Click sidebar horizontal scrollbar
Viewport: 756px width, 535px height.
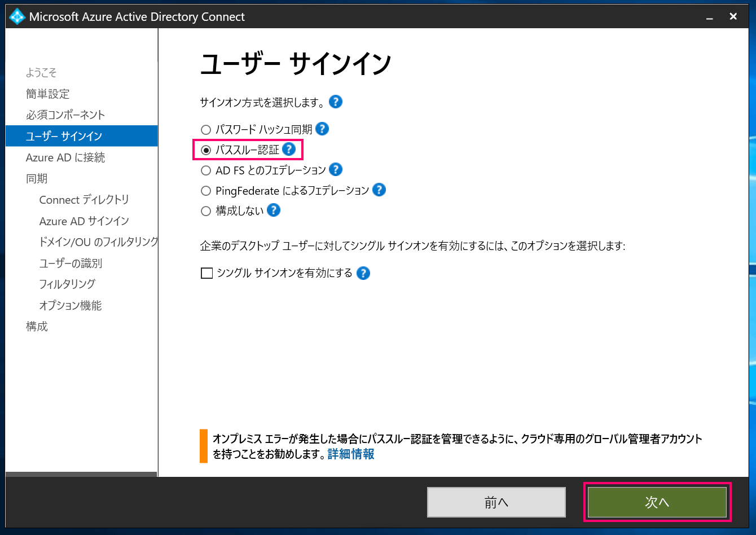pyautogui.click(x=81, y=474)
